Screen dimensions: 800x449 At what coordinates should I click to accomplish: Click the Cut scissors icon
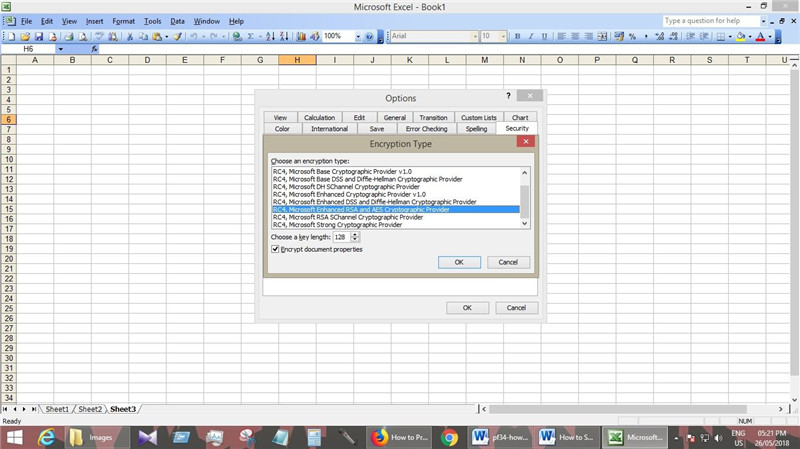130,36
